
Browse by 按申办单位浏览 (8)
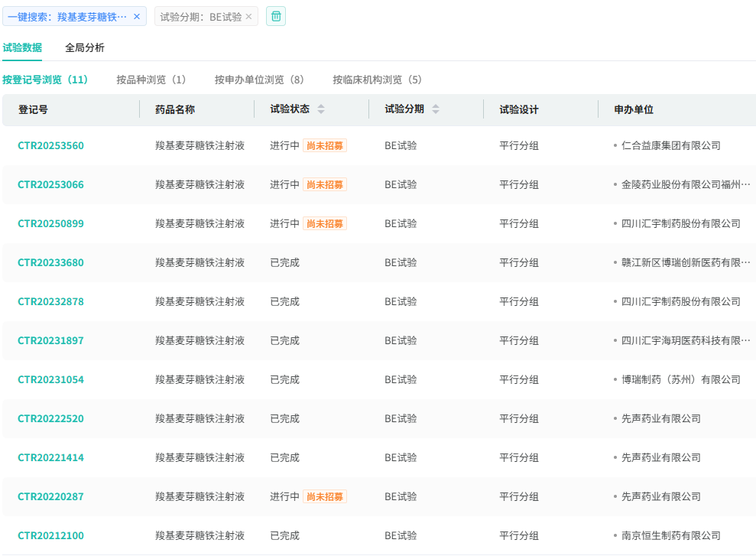(259, 80)
